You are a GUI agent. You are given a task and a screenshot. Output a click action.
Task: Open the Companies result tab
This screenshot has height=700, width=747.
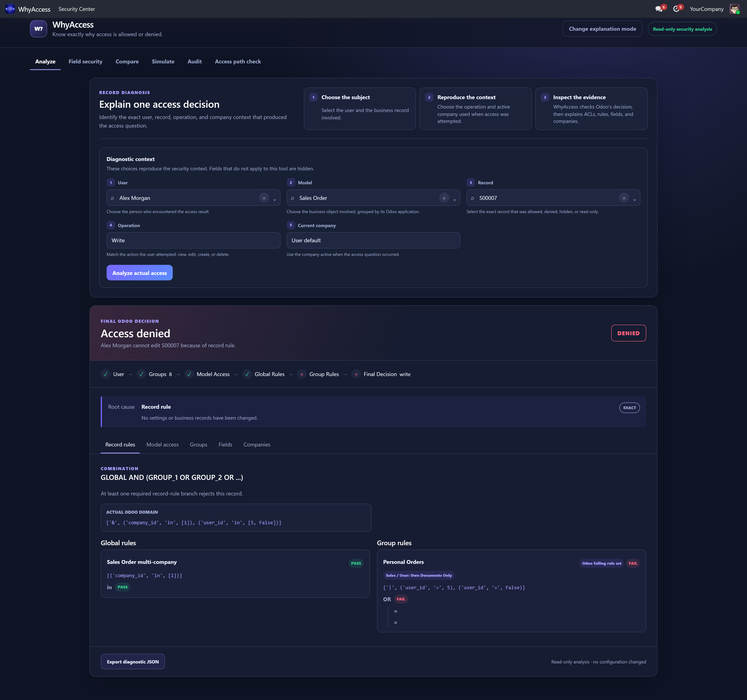257,445
